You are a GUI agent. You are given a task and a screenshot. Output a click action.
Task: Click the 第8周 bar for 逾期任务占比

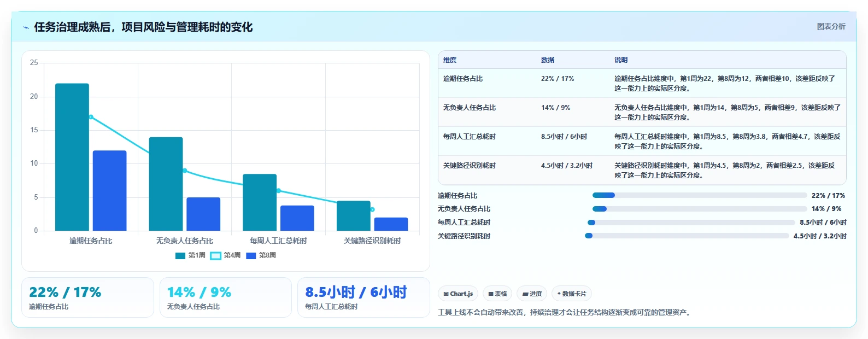pyautogui.click(x=109, y=191)
